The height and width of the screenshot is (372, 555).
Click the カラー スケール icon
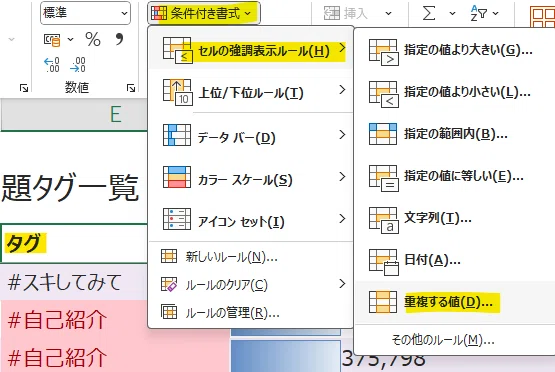pos(177,177)
